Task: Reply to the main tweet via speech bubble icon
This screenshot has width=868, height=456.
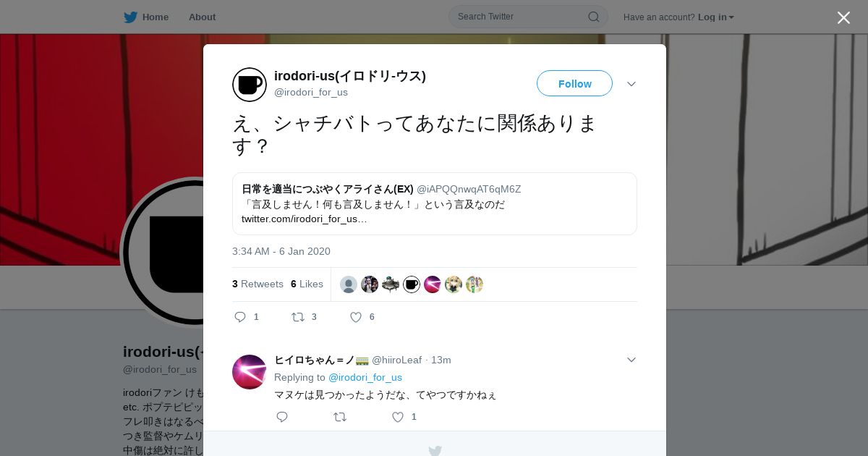Action: (x=241, y=317)
